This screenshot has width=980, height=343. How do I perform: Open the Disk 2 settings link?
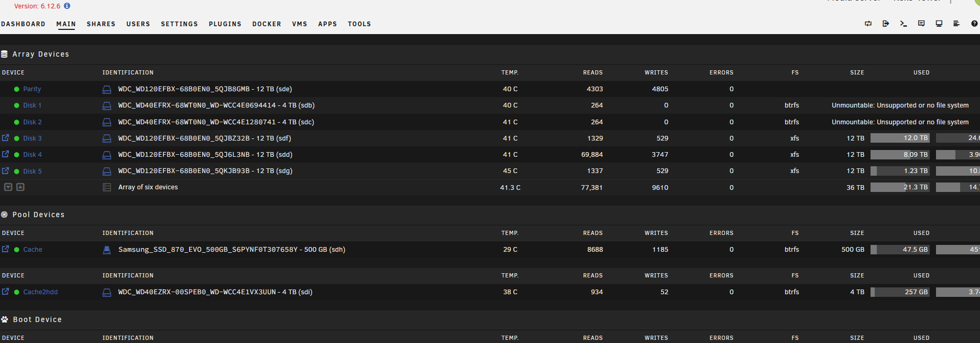pyautogui.click(x=32, y=122)
